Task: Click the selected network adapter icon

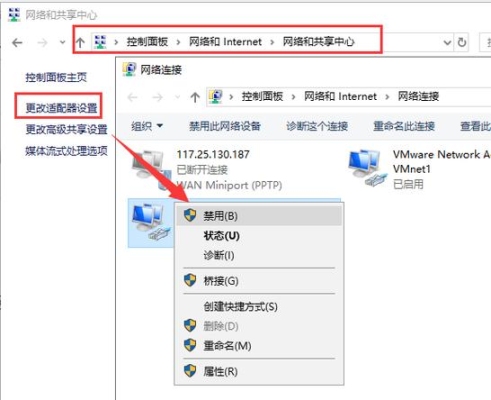Action: (151, 223)
